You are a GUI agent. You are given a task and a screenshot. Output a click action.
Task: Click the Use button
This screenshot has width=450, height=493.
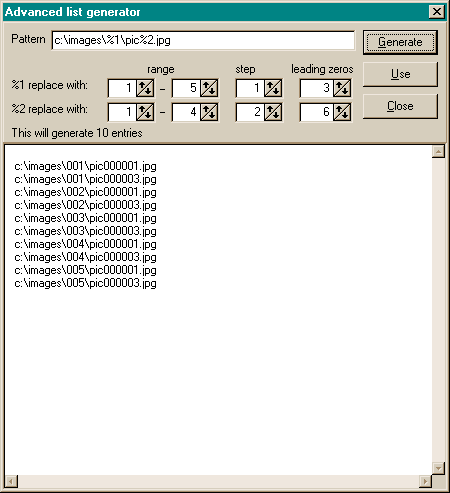click(x=400, y=74)
